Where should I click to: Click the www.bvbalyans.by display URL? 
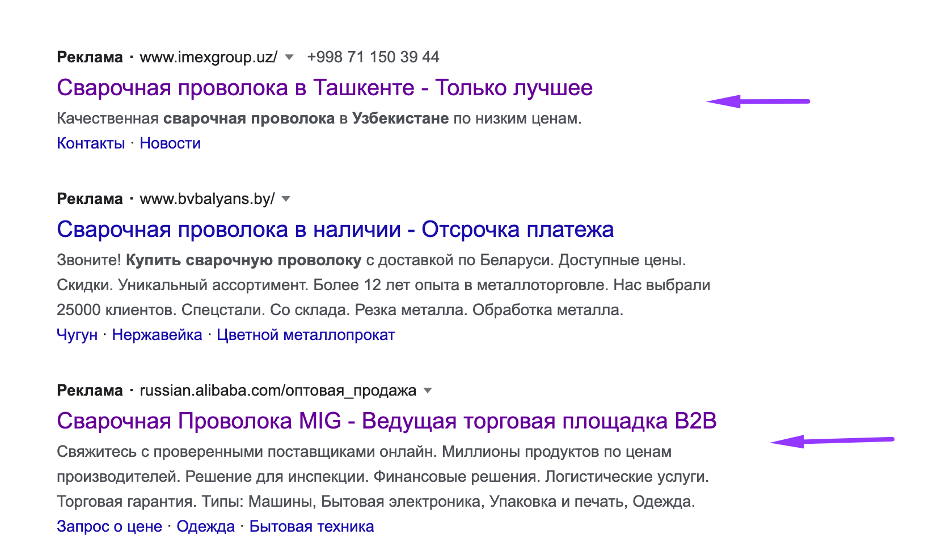tap(207, 199)
